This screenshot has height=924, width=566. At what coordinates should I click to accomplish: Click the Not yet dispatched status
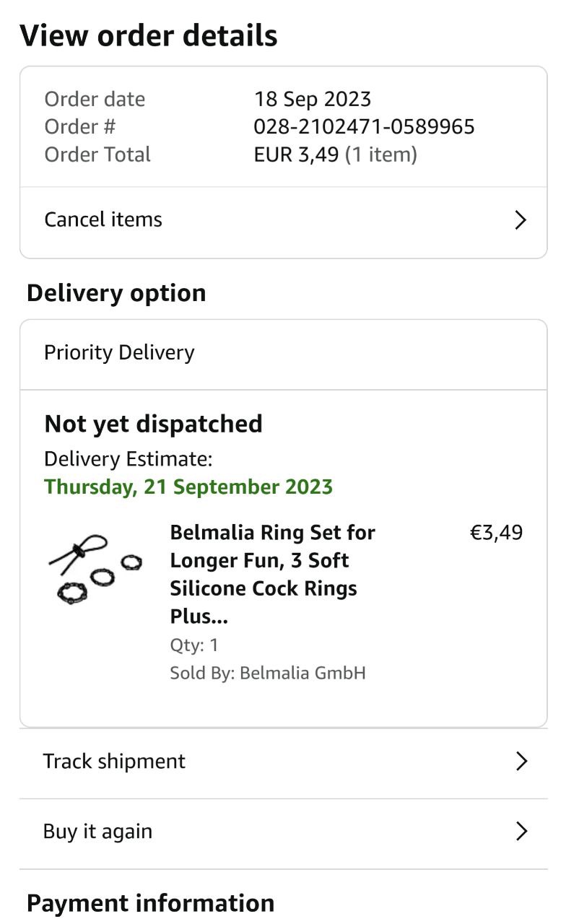tap(153, 424)
